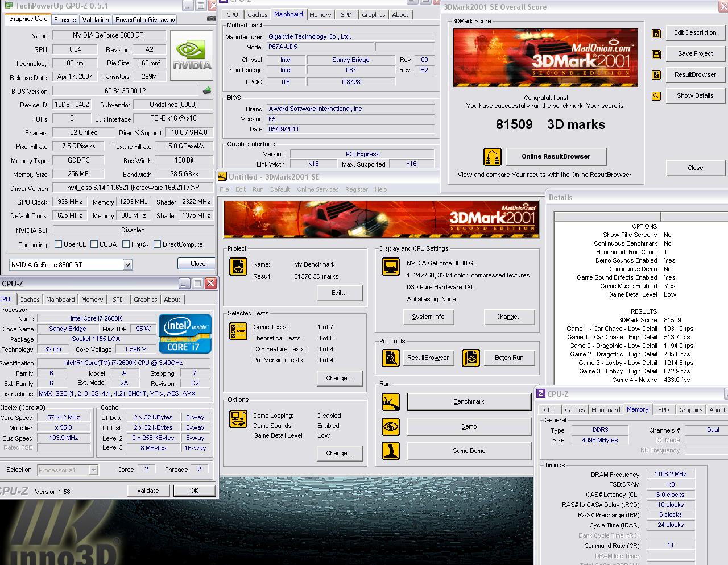
Task: Click the Close button in 3DMark score window
Action: (x=695, y=168)
